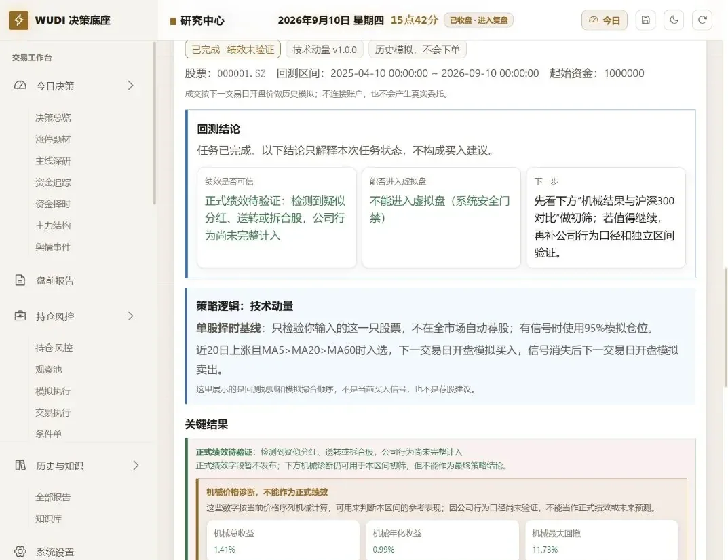The image size is (728, 560).
Task: Click the save disk icon in header
Action: tap(645, 20)
